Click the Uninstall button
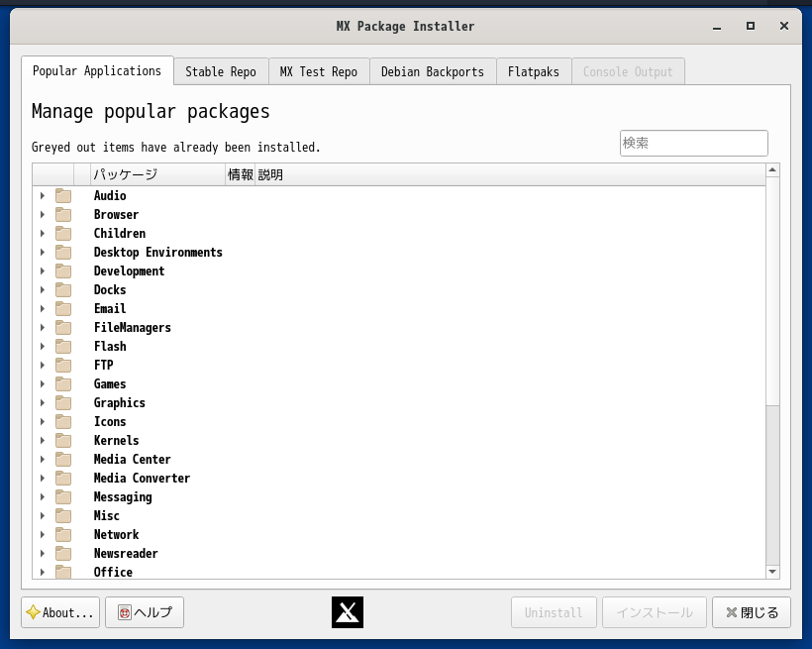The image size is (812, 649). point(554,612)
